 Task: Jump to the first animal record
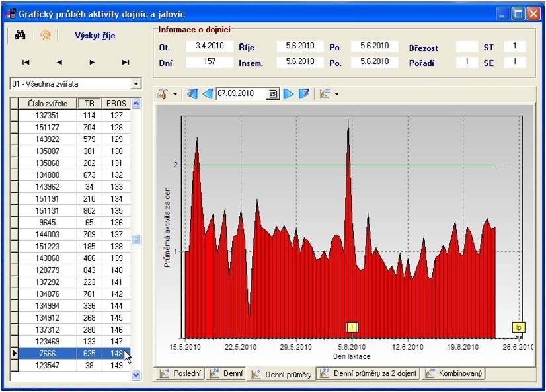point(26,62)
